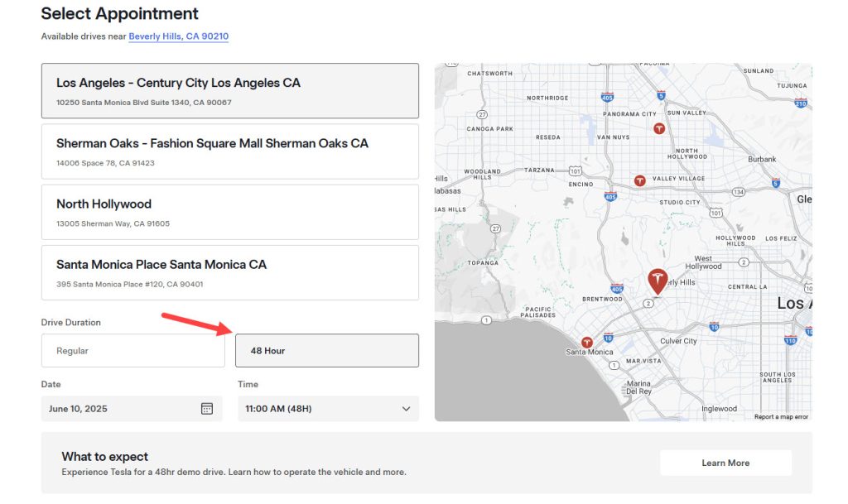Click the I-5 shield above Sun Valley
This screenshot has height=504, width=848.
tap(660, 95)
